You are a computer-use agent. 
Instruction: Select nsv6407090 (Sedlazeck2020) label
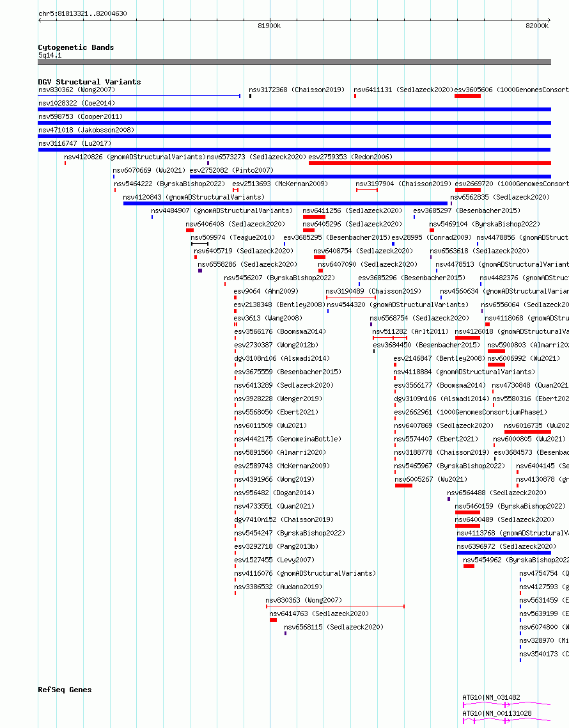(x=368, y=265)
